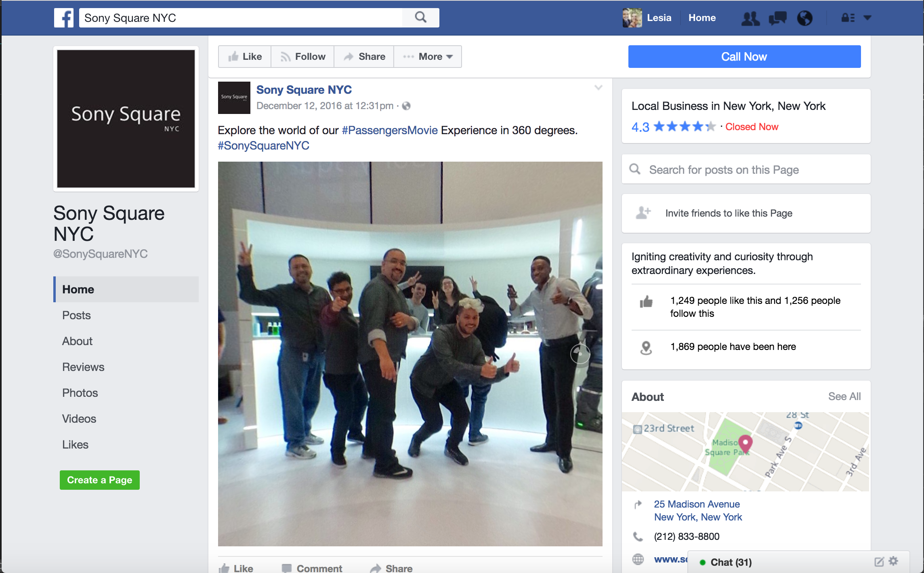Click the @SonySquareNYC username
The width and height of the screenshot is (924, 573).
(x=101, y=254)
